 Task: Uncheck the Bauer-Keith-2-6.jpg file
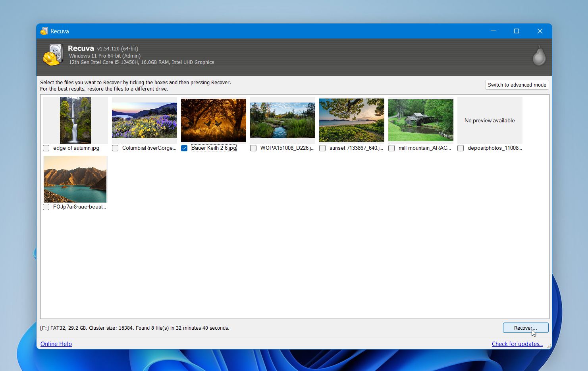click(x=184, y=148)
